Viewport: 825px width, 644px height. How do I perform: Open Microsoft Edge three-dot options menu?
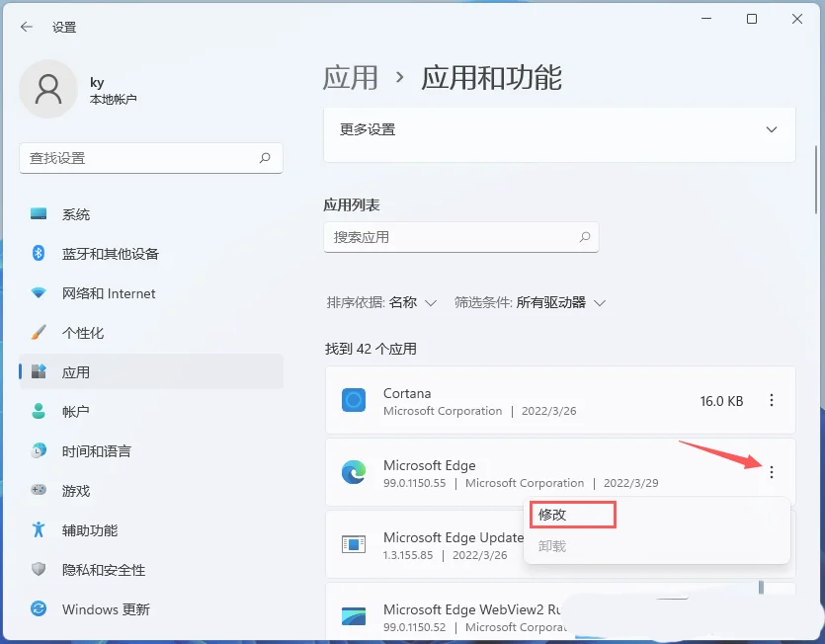(x=772, y=472)
